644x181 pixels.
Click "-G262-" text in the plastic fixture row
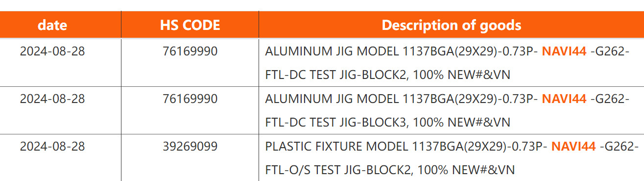coord(620,147)
